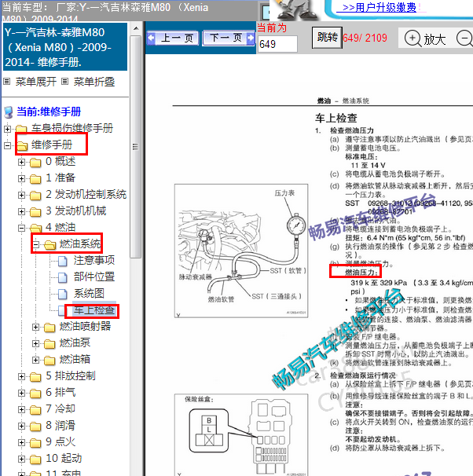Click the 保险丝盒 fuse box diagram
Screen dimensions: 473x476
point(241,434)
